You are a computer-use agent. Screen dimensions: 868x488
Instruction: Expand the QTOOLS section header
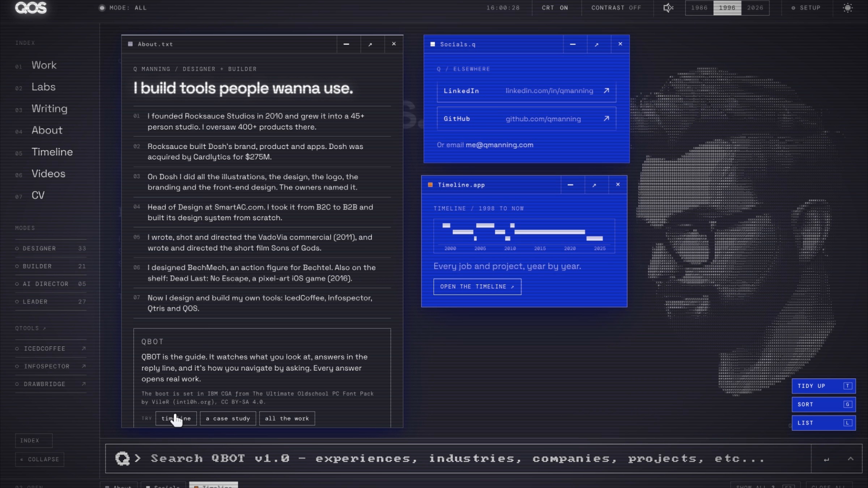pos(30,328)
